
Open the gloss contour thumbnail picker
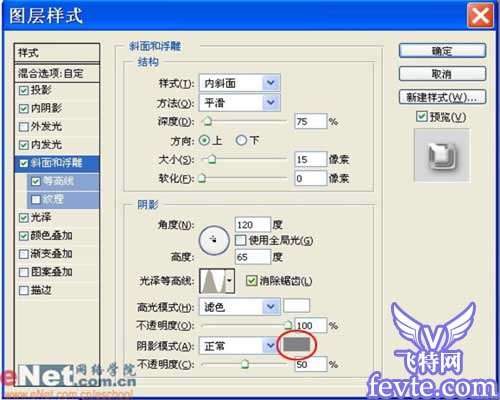[217, 281]
